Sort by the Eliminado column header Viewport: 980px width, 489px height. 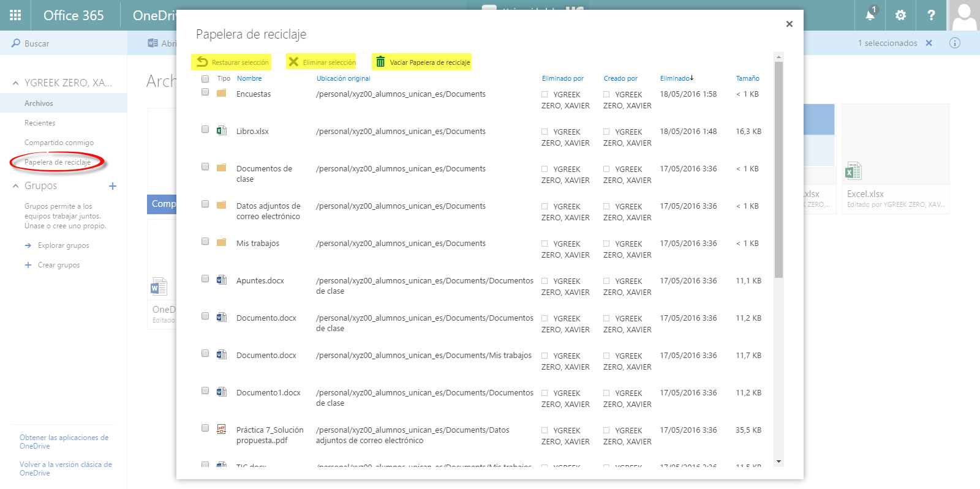[676, 78]
